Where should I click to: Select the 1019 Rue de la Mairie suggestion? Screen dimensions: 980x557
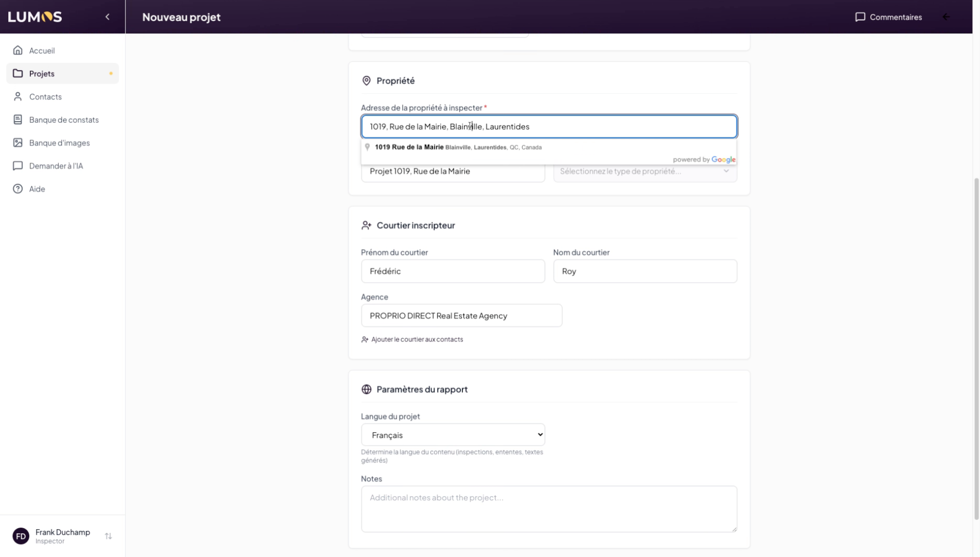[458, 148]
